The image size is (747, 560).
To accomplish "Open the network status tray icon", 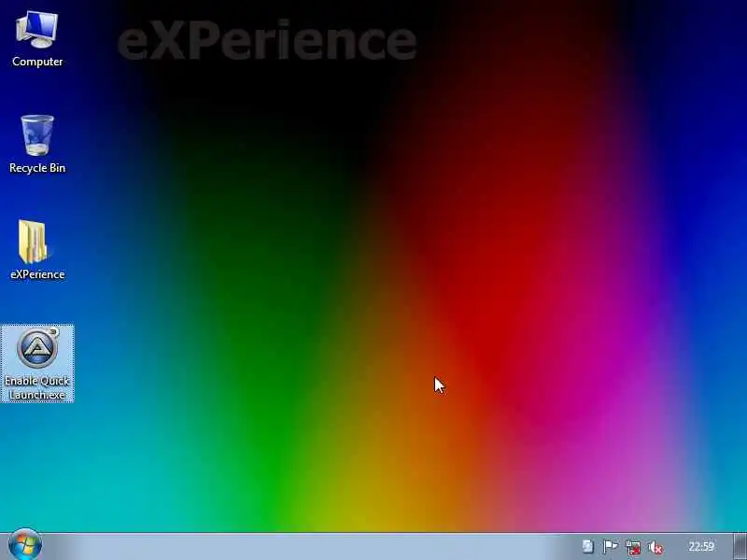I will (x=633, y=547).
